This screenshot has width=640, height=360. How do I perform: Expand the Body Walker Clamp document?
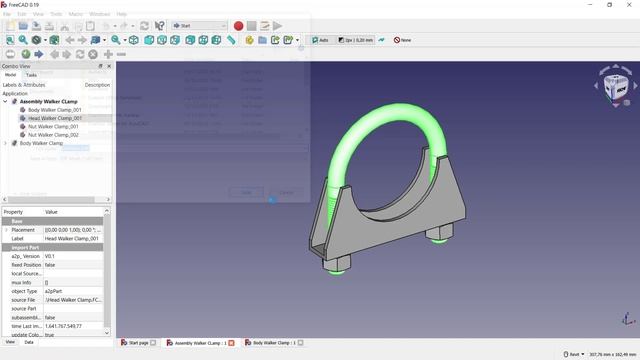[5, 143]
